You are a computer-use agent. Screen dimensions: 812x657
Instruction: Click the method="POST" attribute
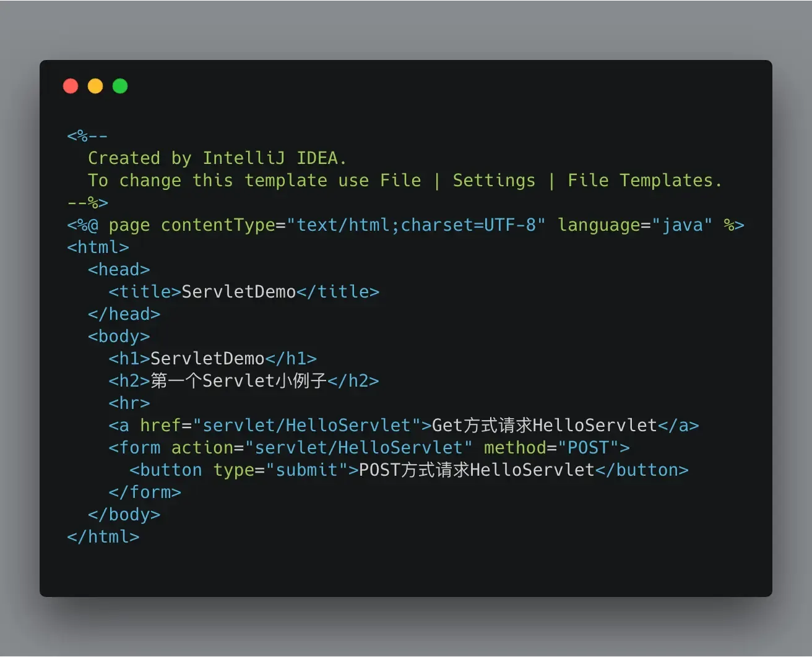pyautogui.click(x=551, y=448)
